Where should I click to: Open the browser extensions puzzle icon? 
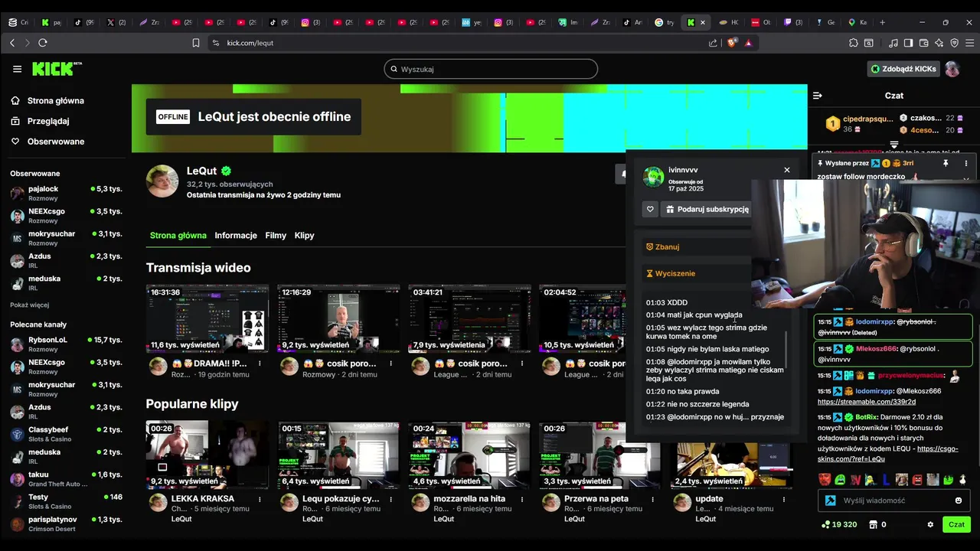[854, 43]
